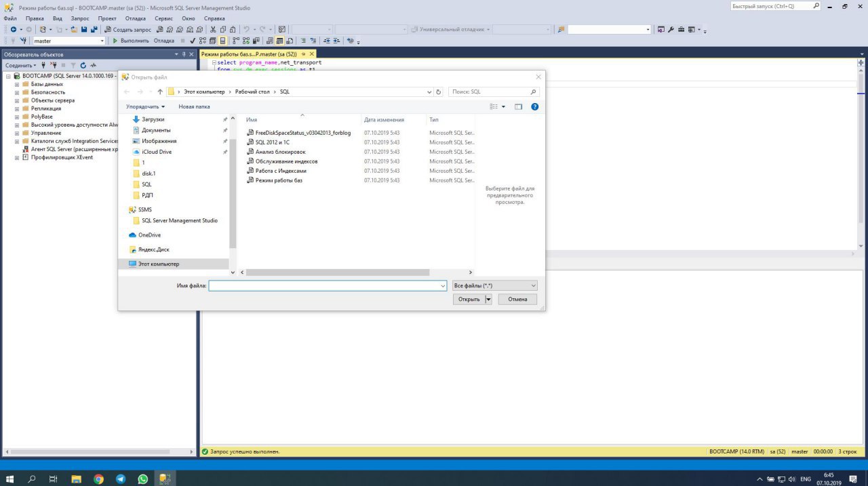
Task: Open the Правка menu
Action: click(35, 18)
